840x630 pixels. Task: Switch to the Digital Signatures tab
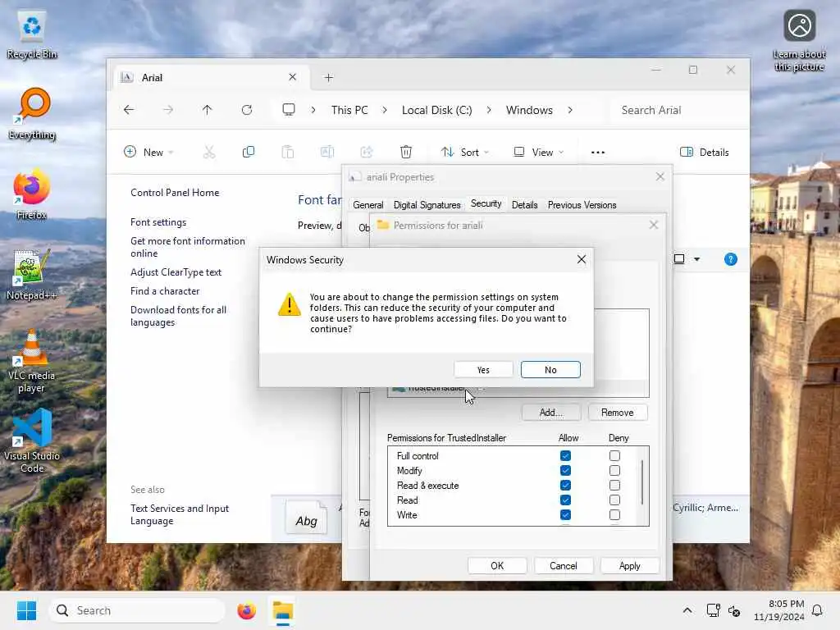coord(427,205)
